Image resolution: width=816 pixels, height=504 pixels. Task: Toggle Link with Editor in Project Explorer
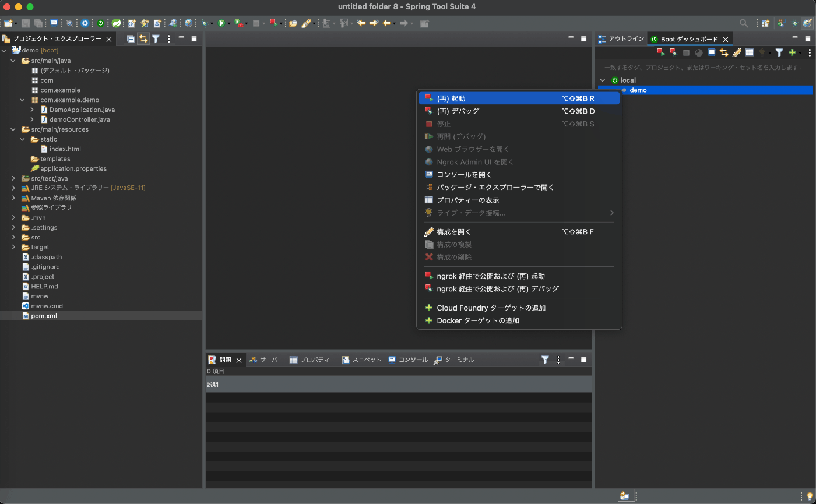(x=143, y=39)
